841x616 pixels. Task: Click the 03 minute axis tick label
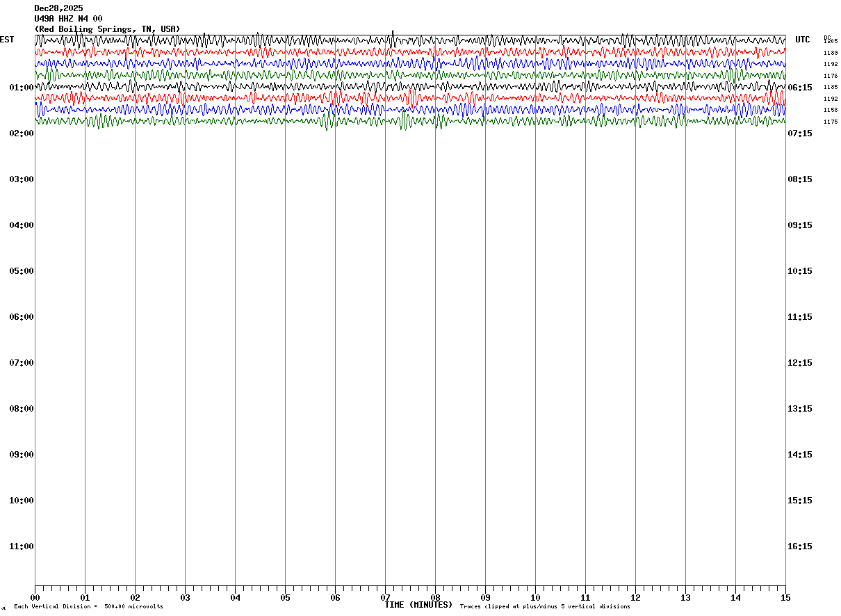coord(185,598)
